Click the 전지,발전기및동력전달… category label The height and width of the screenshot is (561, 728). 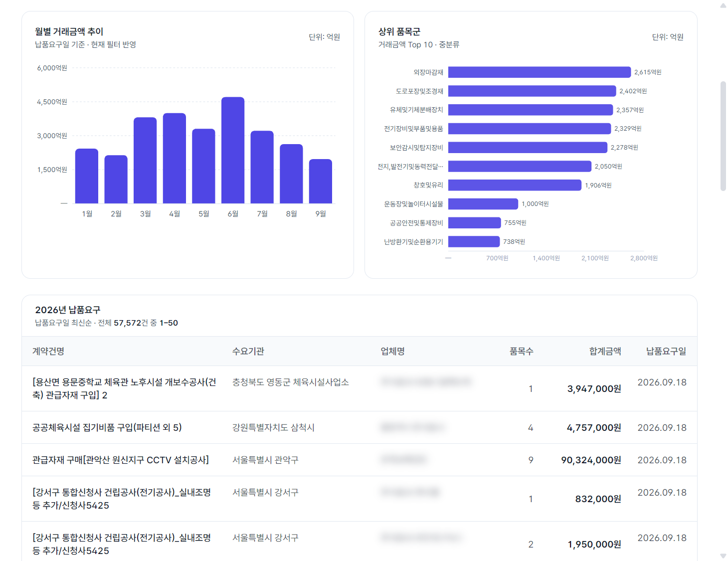click(x=410, y=166)
